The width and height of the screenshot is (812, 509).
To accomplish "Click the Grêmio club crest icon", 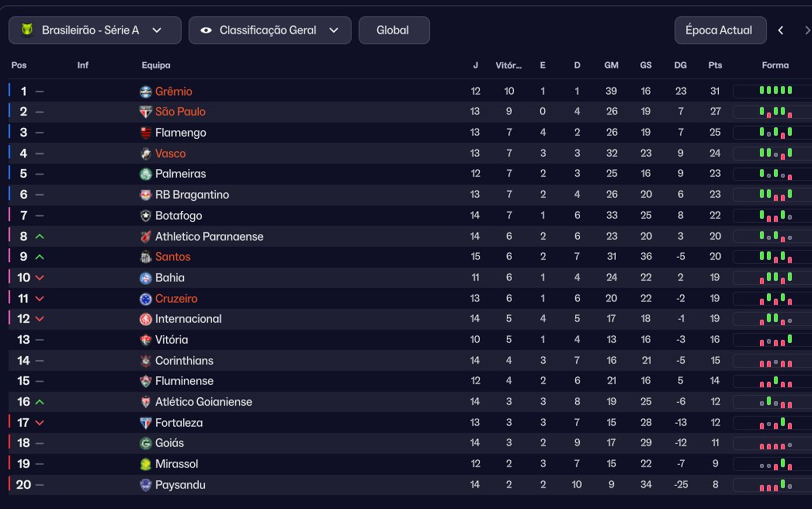I will [145, 92].
